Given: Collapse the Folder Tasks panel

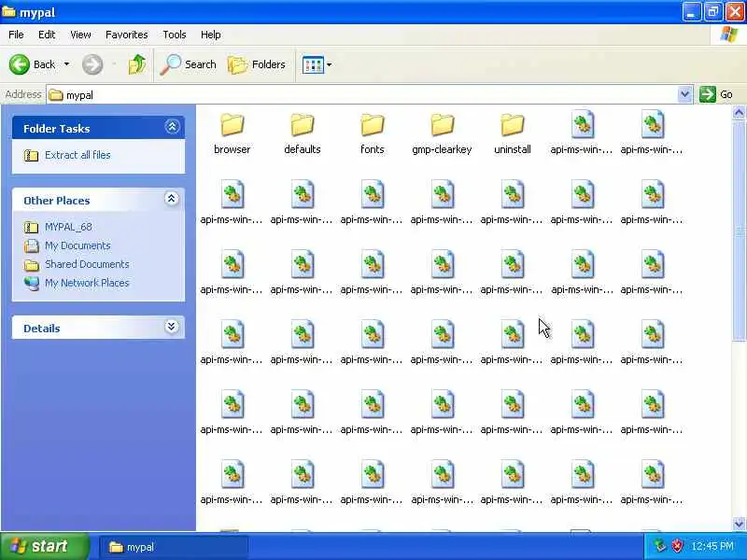Looking at the screenshot, I should point(172,127).
